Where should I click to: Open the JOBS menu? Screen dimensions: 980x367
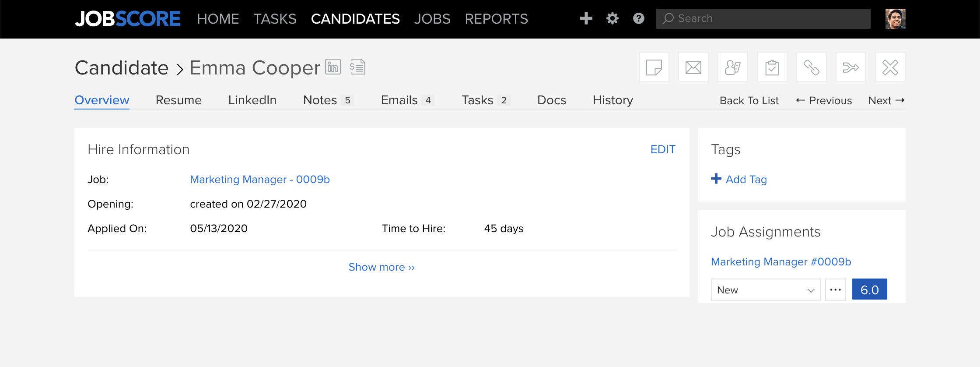(x=432, y=19)
